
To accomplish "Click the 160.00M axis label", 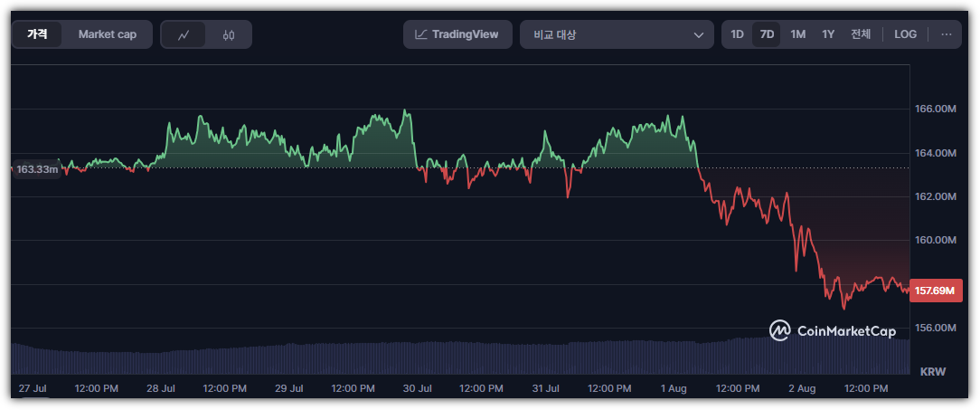I will point(935,241).
